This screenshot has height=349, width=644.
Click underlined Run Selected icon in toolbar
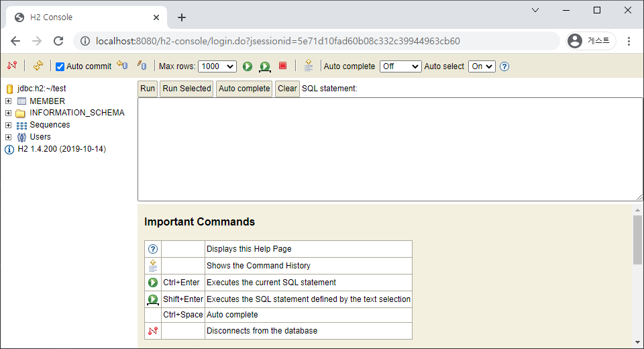[265, 66]
